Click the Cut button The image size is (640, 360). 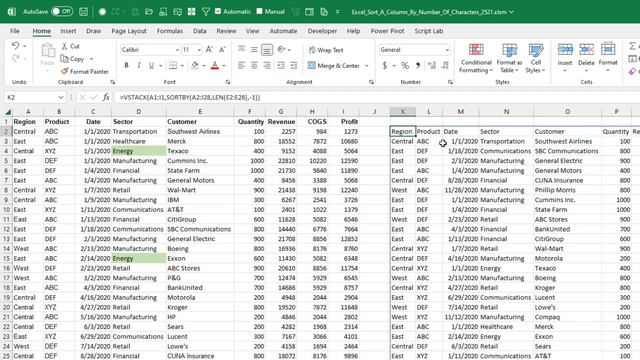coord(71,46)
